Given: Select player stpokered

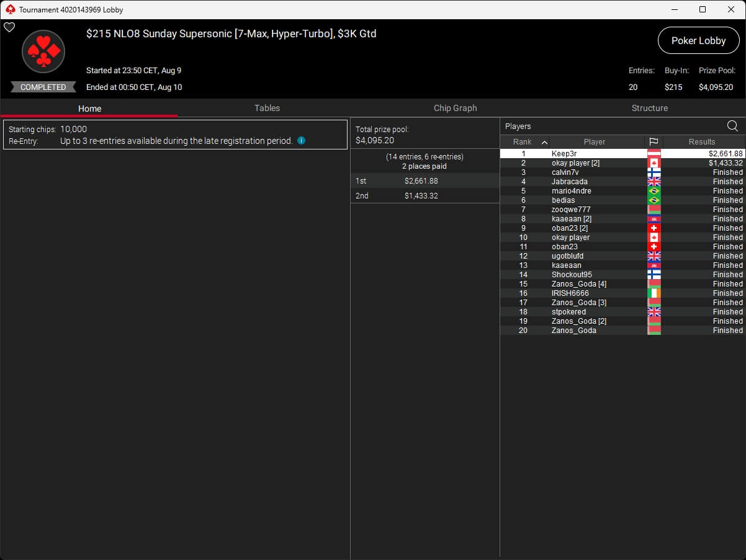Looking at the screenshot, I should [622, 312].
